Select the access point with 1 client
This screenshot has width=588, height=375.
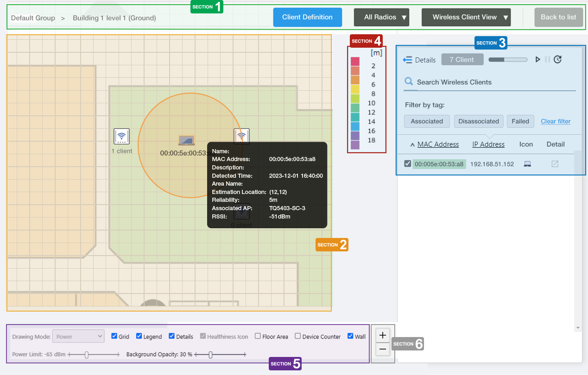[121, 136]
